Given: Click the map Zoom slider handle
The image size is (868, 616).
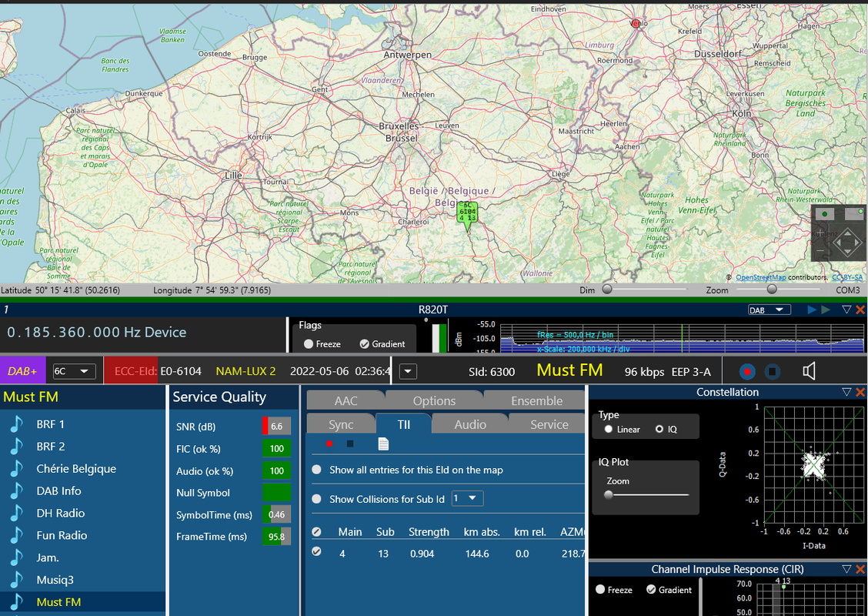Looking at the screenshot, I should coord(772,290).
